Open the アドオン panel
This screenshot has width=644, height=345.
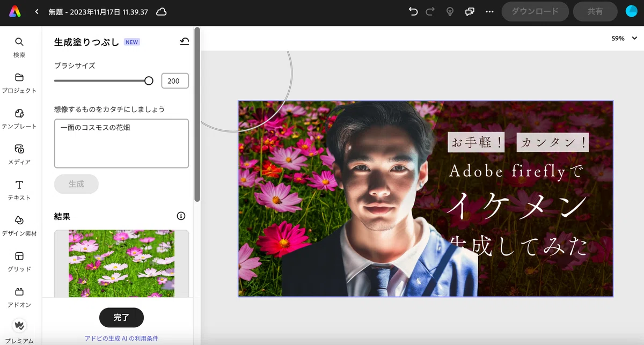tap(19, 297)
